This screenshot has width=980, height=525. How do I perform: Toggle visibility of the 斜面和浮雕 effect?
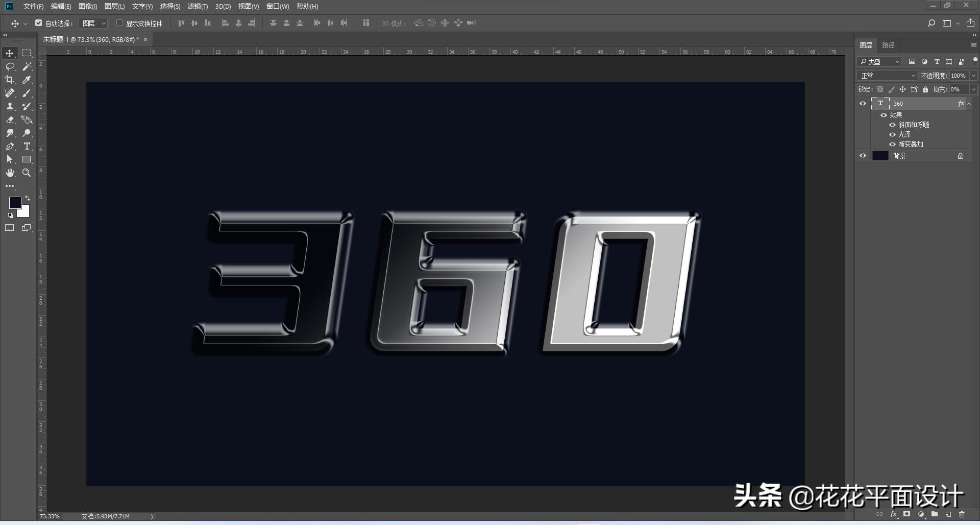click(892, 124)
